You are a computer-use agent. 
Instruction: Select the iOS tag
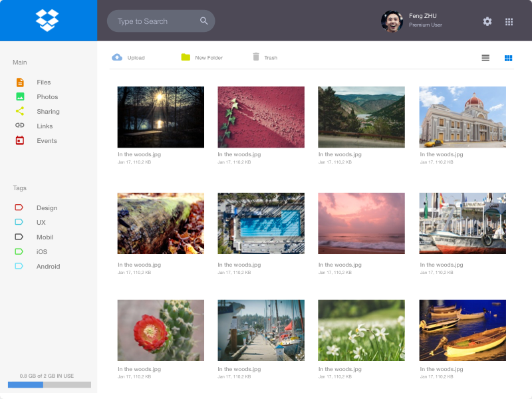(41, 252)
